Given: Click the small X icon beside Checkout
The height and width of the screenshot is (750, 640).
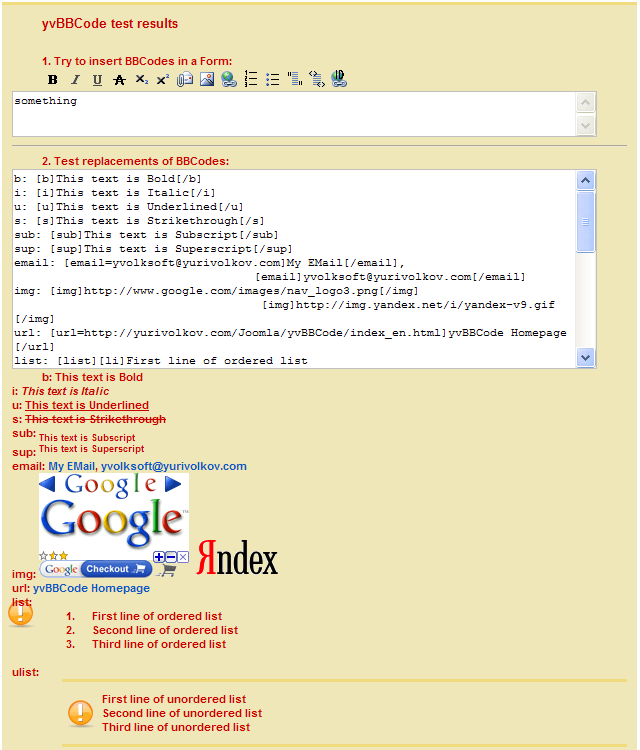Looking at the screenshot, I should coord(183,557).
